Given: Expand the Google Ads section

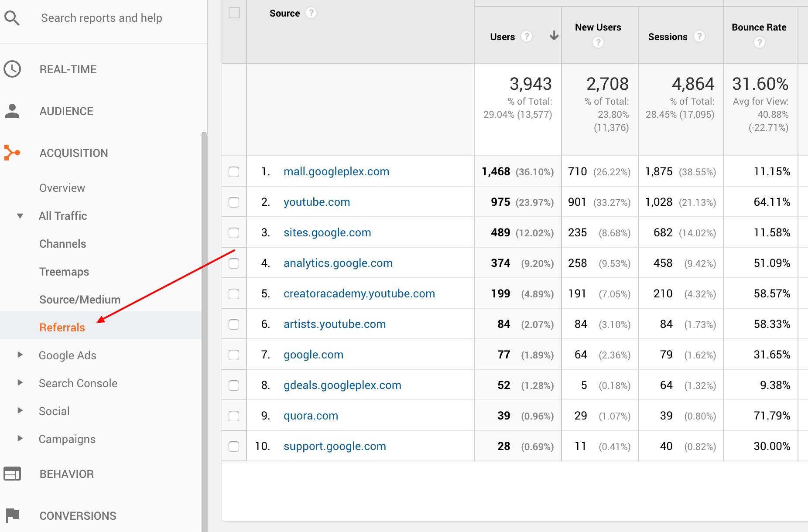Looking at the screenshot, I should [20, 355].
